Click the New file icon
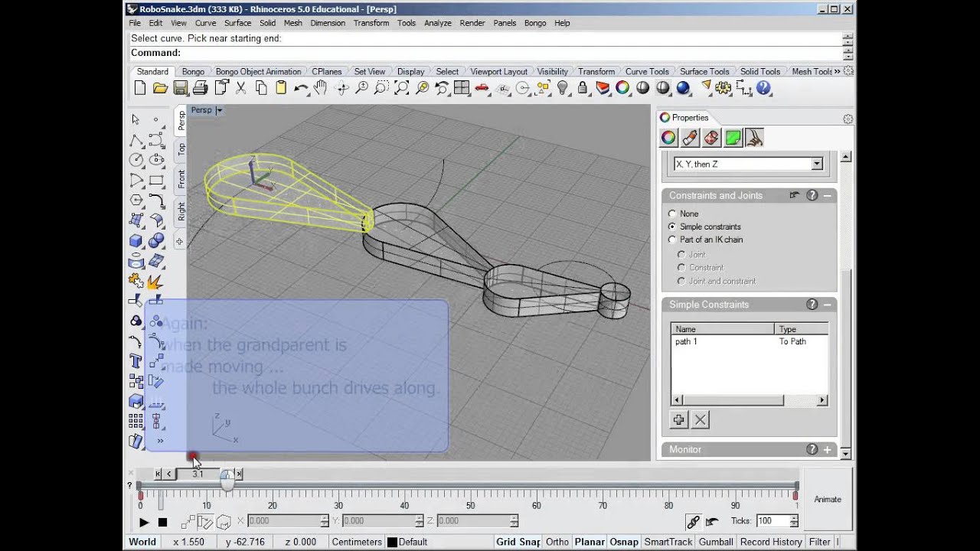This screenshot has height=551, width=980. pyautogui.click(x=140, y=88)
